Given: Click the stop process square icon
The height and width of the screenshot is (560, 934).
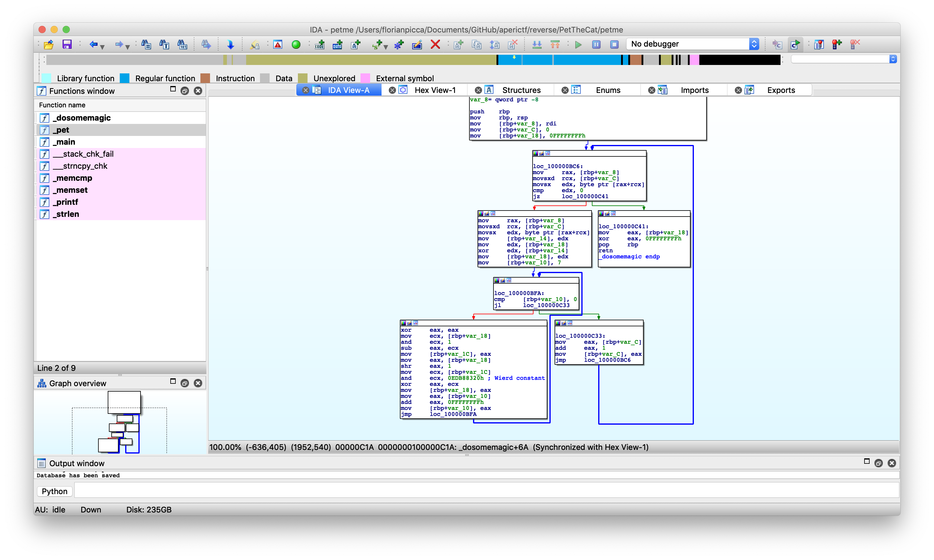Looking at the screenshot, I should pos(615,45).
